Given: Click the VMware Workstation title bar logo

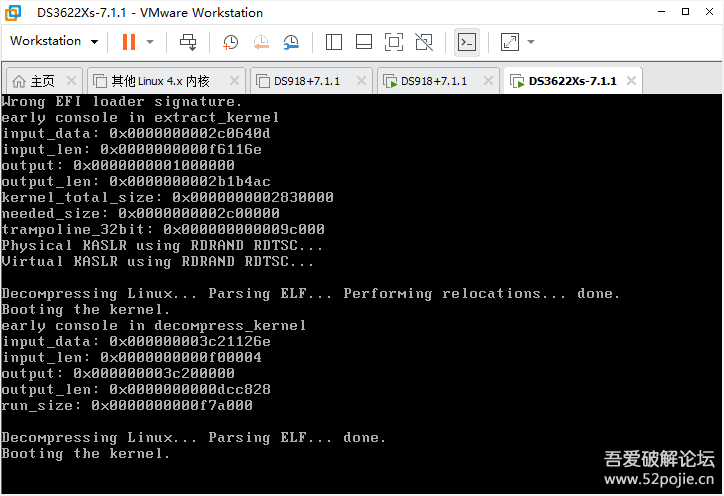Looking at the screenshot, I should 12,13.
